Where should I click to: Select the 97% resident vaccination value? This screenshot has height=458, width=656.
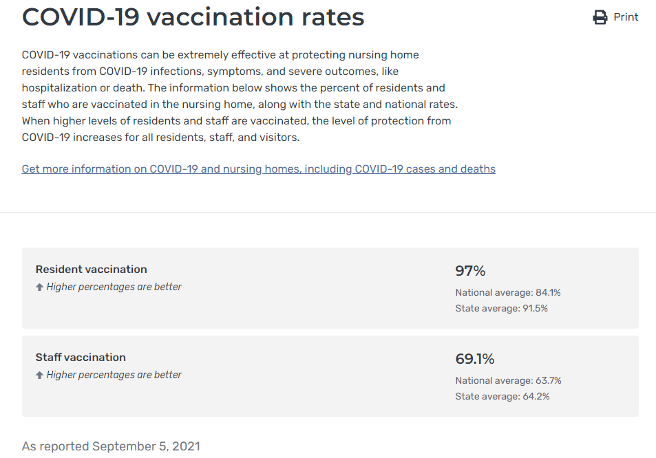click(x=470, y=271)
